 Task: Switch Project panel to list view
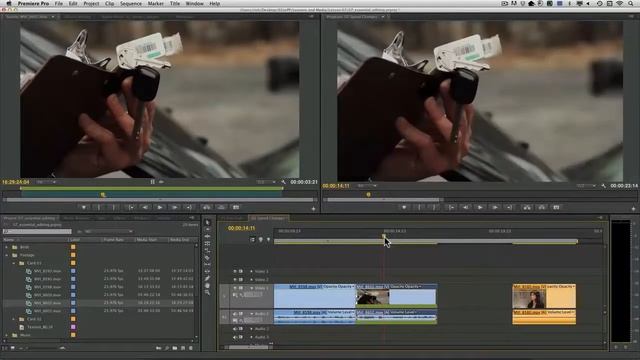pyautogui.click(x=4, y=348)
